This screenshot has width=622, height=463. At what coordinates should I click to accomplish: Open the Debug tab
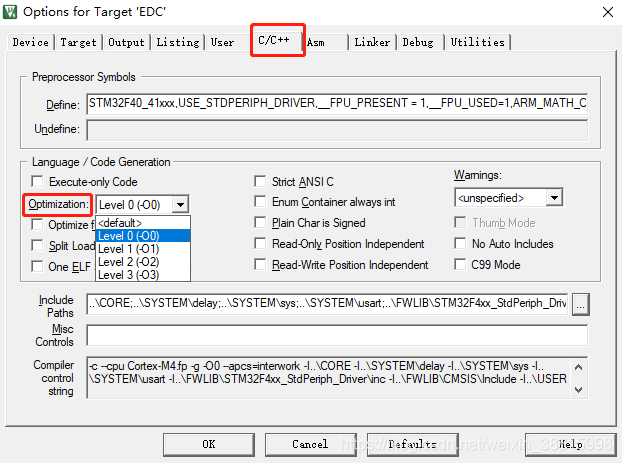pos(418,42)
